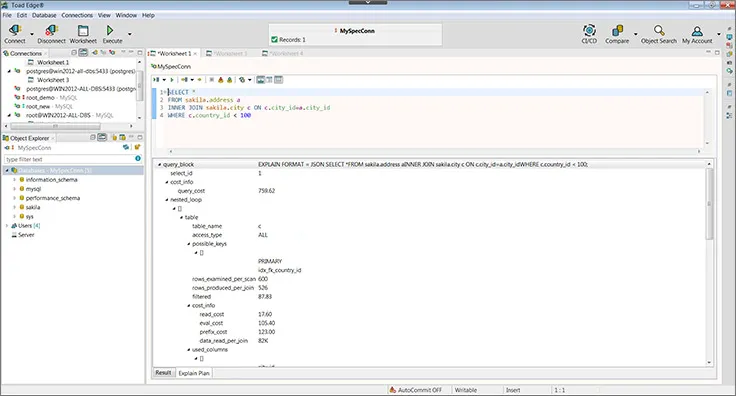Expand the sakila database node
Viewport: 736px width, 396px height.
pos(15,207)
